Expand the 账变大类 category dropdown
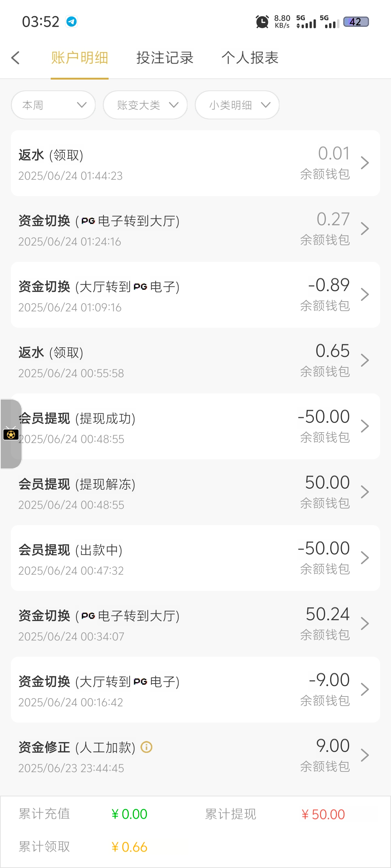Viewport: 391px width, 868px height. (x=145, y=105)
